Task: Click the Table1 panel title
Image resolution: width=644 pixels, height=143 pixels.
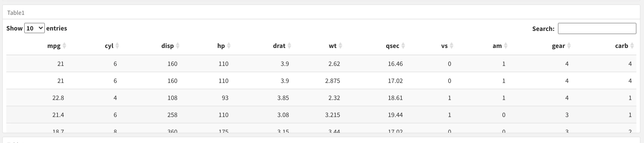Action: (16, 13)
